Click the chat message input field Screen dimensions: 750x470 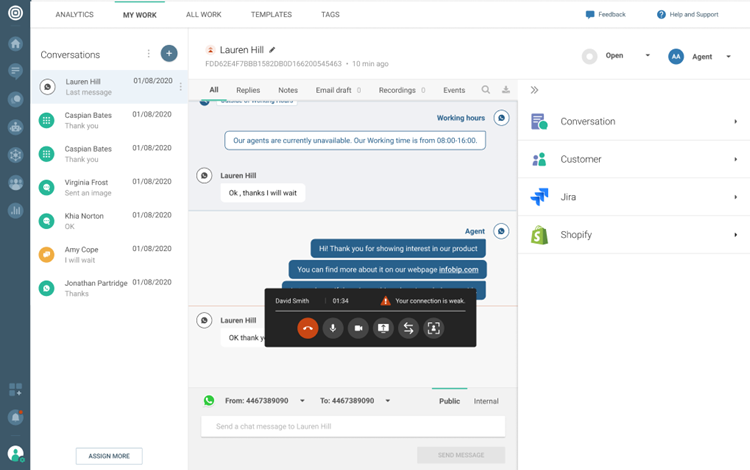point(353,426)
